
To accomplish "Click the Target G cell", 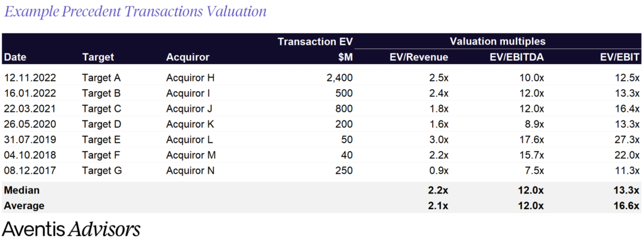I will pyautogui.click(x=101, y=170).
